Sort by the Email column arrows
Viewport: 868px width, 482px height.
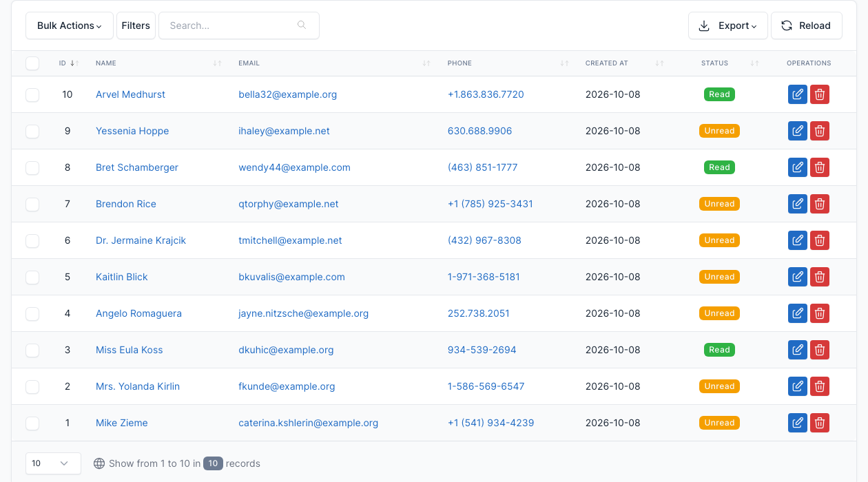coord(426,63)
